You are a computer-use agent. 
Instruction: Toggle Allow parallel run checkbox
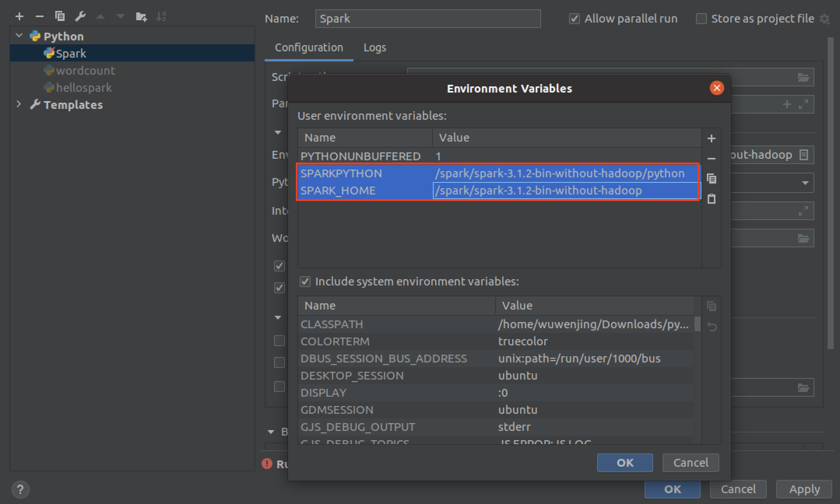point(574,19)
